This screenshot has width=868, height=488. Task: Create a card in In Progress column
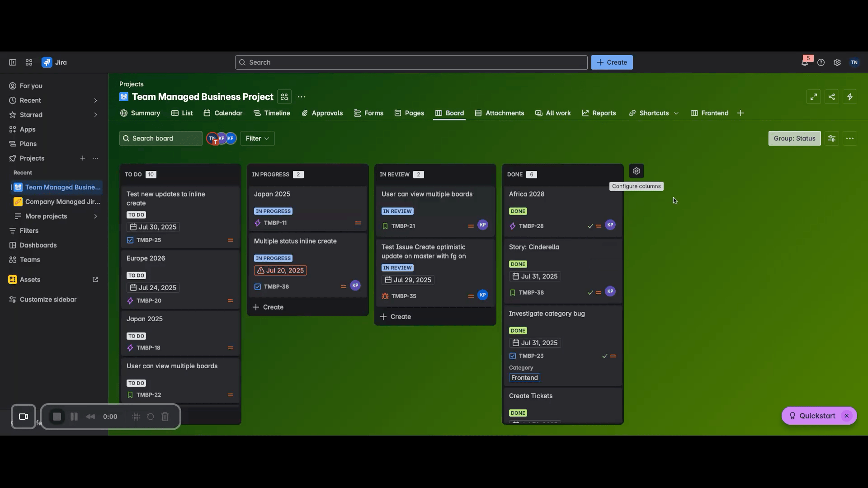tap(268, 307)
